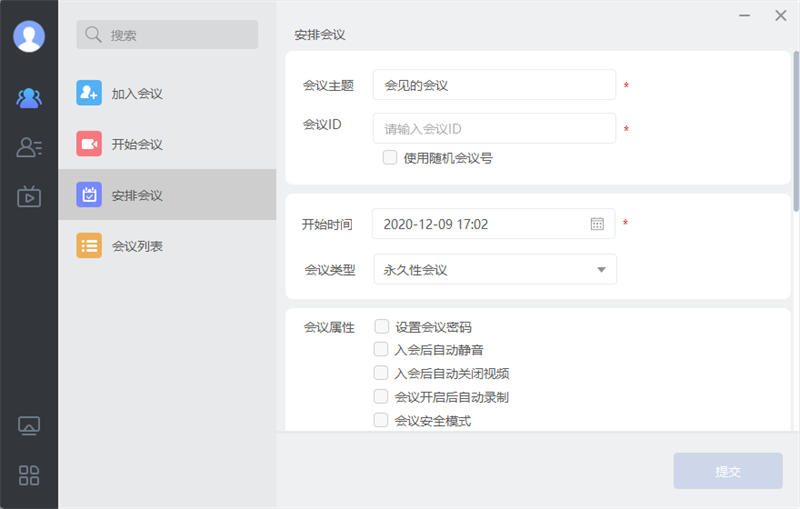
Task: Open the live broadcast TV icon
Action: tap(29, 196)
